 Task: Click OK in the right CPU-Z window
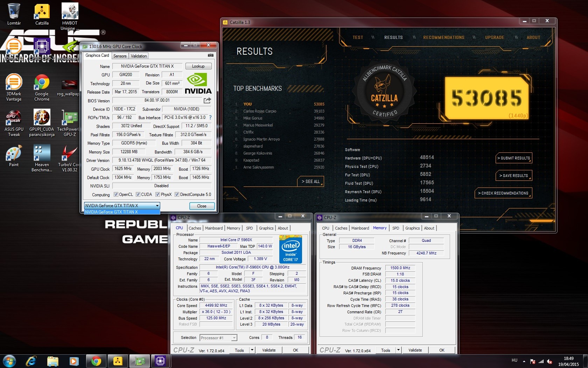pyautogui.click(x=442, y=350)
